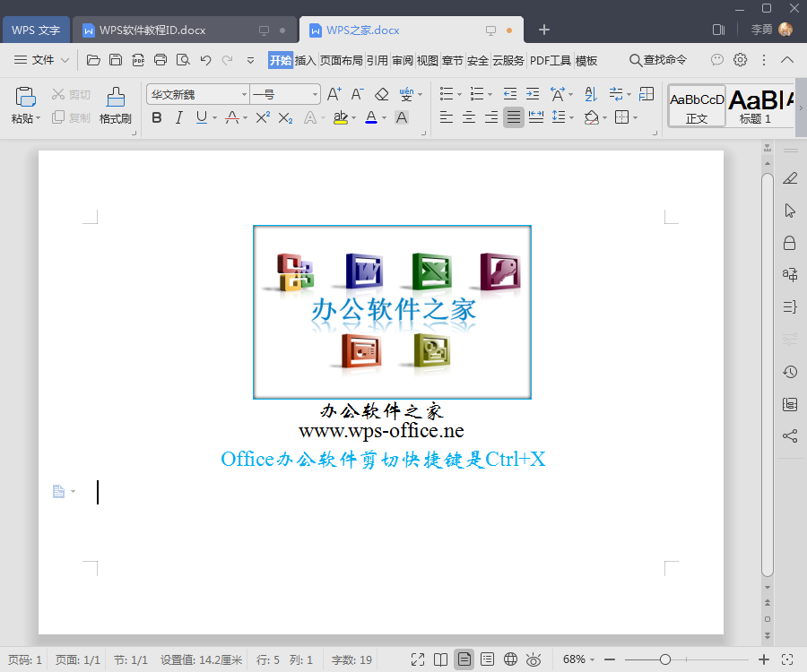Click the 查找命令 search button
This screenshot has width=807, height=672.
(x=658, y=60)
